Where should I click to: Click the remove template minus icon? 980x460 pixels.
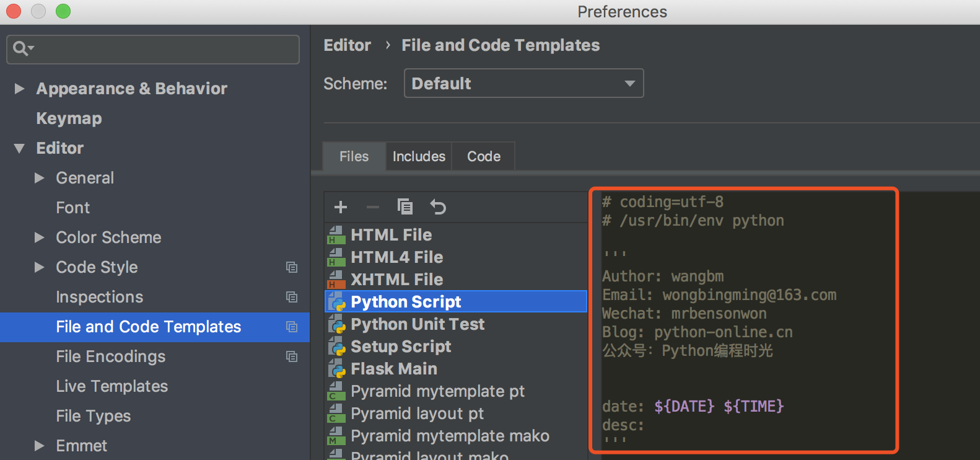372,207
